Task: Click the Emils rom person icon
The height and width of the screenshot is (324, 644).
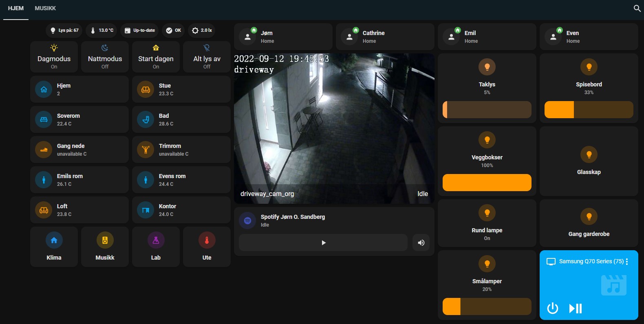Action: click(x=44, y=180)
